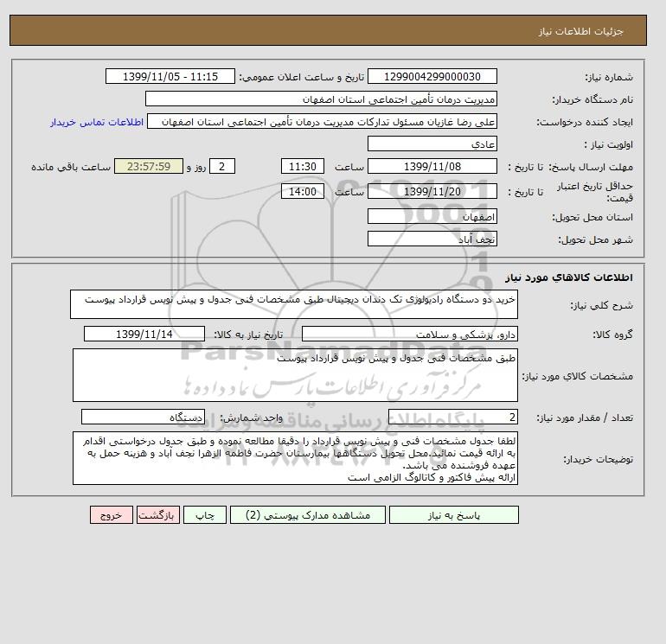Click the priority field showing عادی
The height and width of the screenshot is (644, 666).
tap(432, 143)
